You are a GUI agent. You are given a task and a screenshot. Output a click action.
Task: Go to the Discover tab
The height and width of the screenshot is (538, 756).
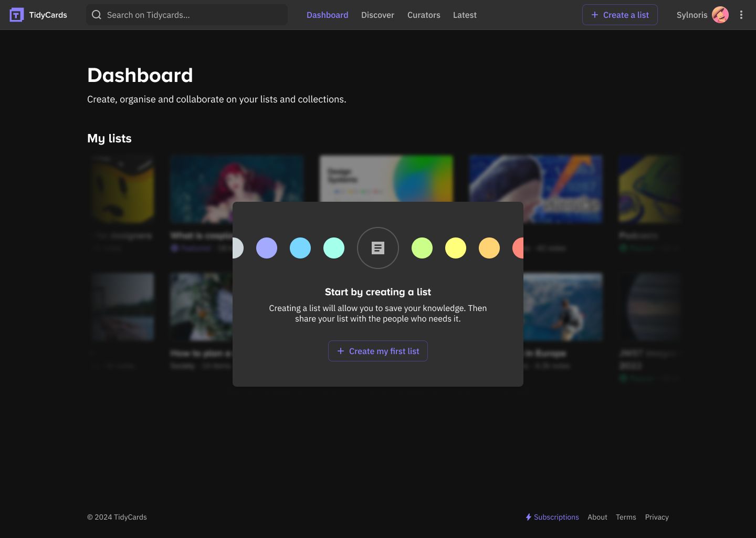click(377, 15)
